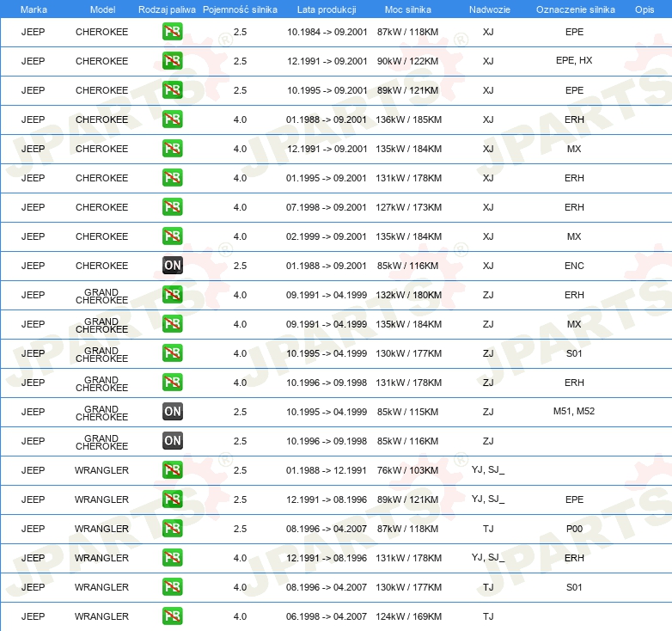Click the petrol icon for Wrangler P00 row
The image size is (672, 631).
tap(172, 529)
